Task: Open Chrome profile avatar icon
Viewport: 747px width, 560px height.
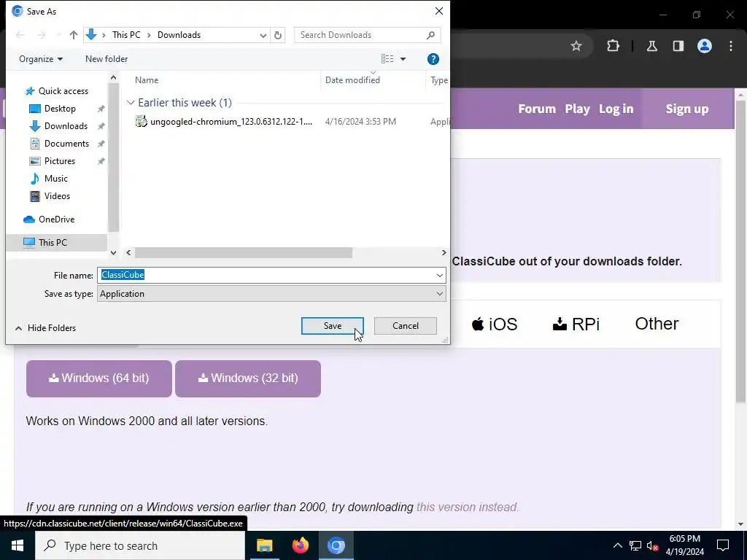Action: [705, 46]
